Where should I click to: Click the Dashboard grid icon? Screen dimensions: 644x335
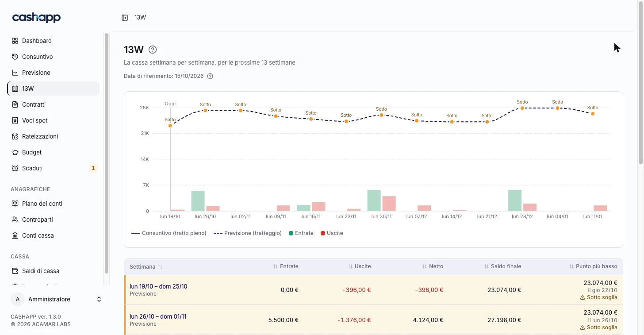pos(15,41)
